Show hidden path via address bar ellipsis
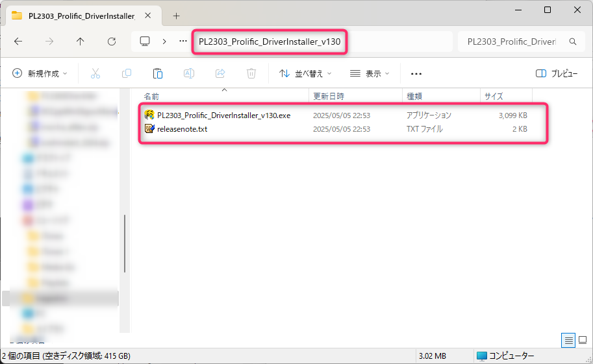Viewport: 593px width, 364px height. pos(183,41)
